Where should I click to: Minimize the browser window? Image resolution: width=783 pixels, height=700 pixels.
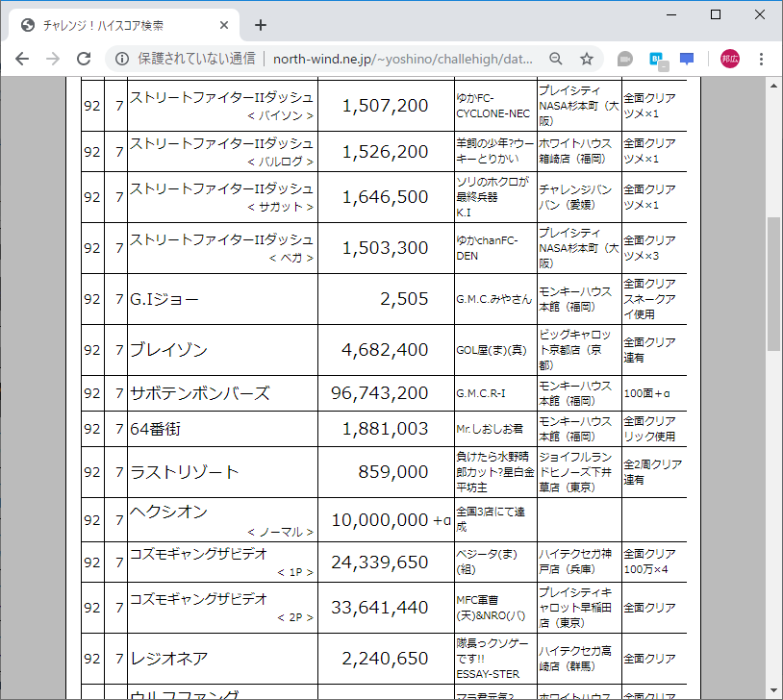coord(671,14)
